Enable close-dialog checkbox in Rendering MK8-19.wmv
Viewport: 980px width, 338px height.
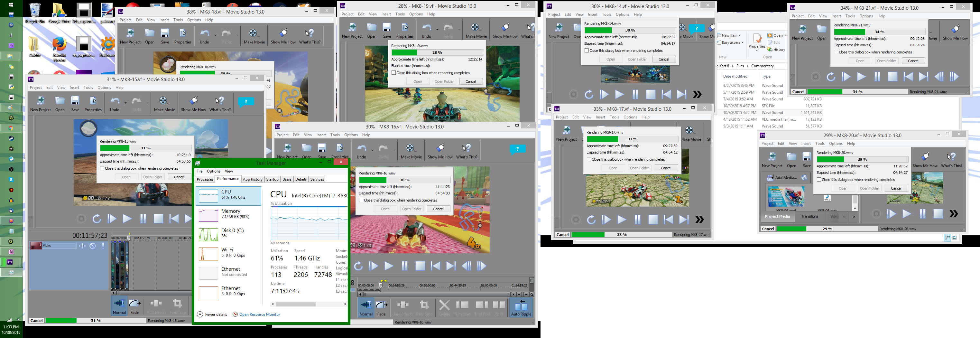pyautogui.click(x=394, y=73)
